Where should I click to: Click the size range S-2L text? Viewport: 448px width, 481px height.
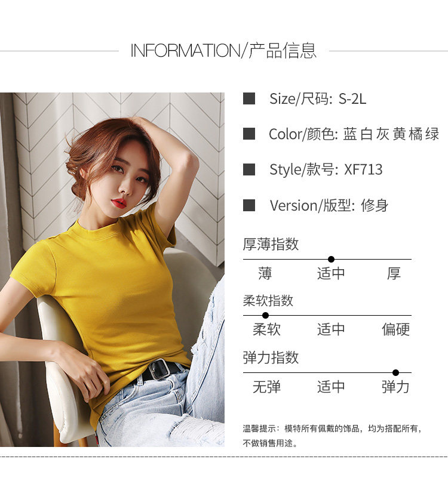coord(352,99)
